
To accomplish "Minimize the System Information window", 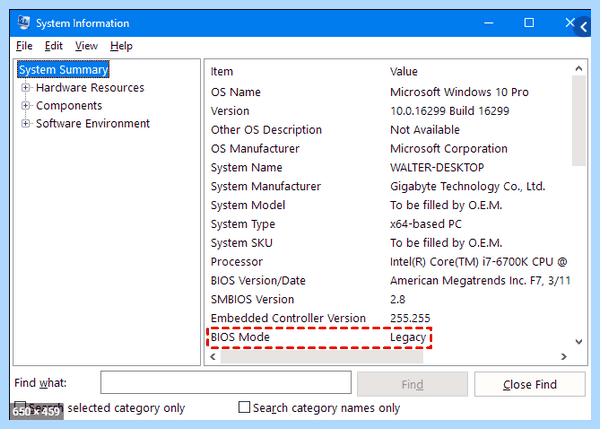I will [x=489, y=23].
